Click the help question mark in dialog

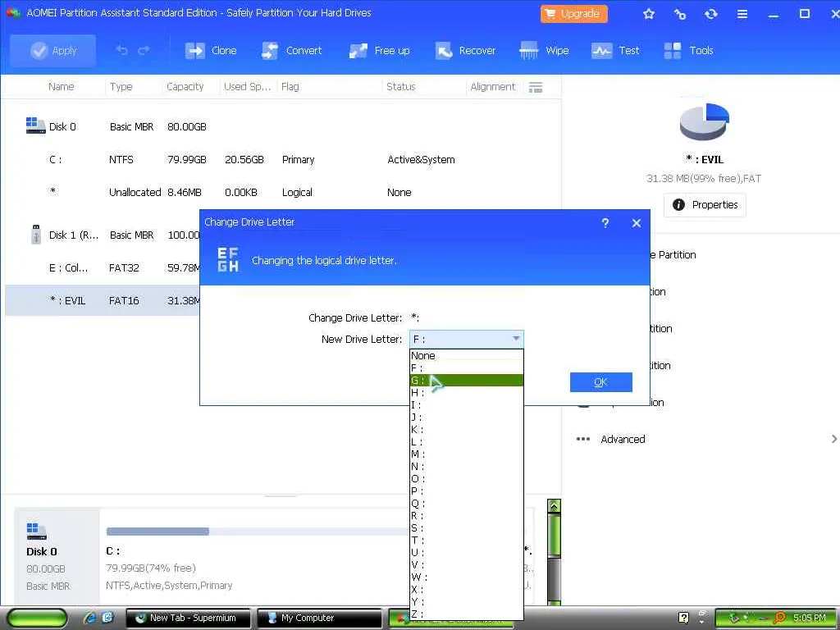(x=605, y=223)
